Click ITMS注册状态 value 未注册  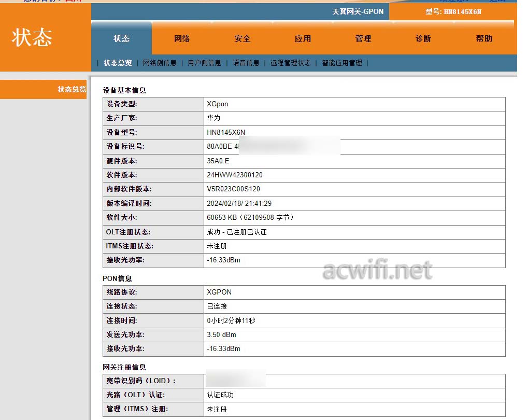click(x=217, y=246)
